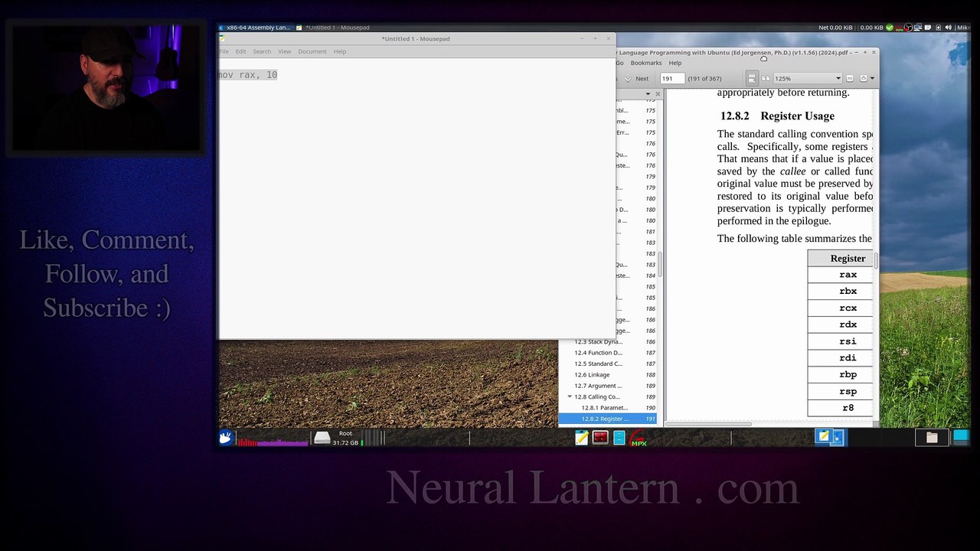The height and width of the screenshot is (551, 980).
Task: Open the PDF toolbar overflow arrow
Action: tap(872, 78)
